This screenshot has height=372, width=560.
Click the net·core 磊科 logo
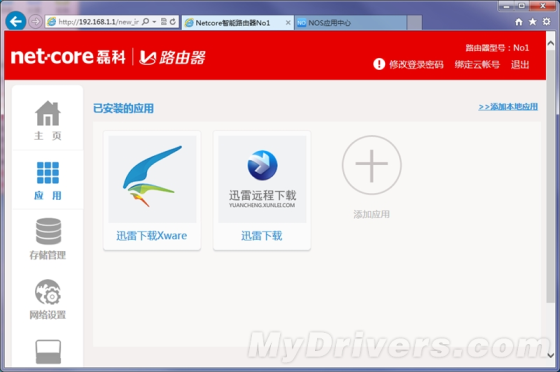(x=68, y=57)
